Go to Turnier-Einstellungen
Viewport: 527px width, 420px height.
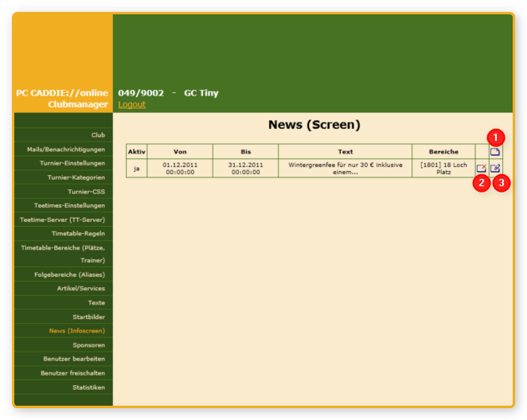click(x=72, y=163)
